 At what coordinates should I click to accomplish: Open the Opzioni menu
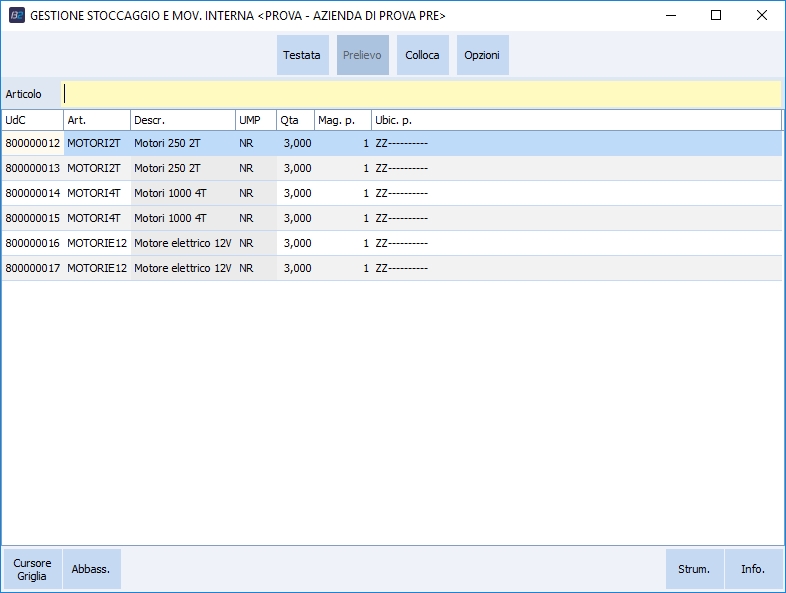[482, 55]
